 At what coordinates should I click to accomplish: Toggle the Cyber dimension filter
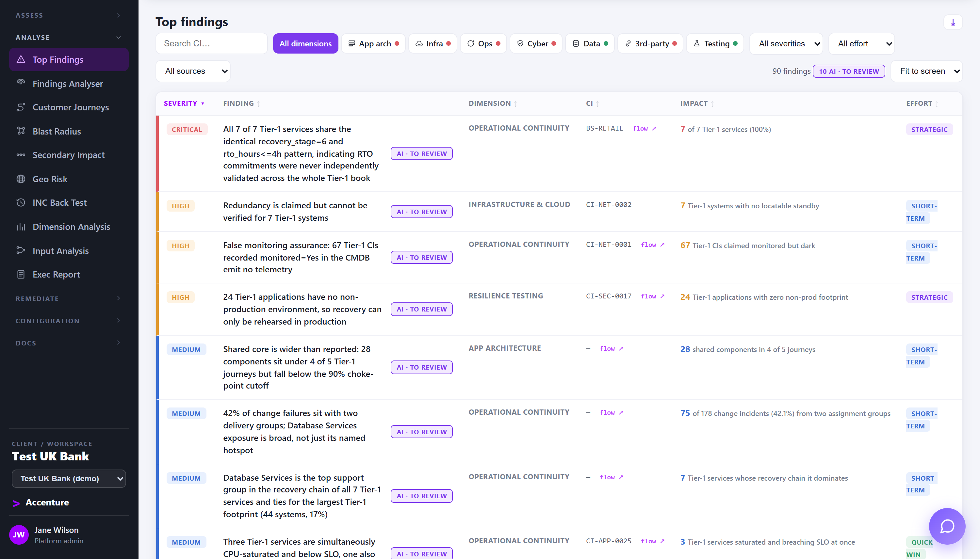click(536, 43)
